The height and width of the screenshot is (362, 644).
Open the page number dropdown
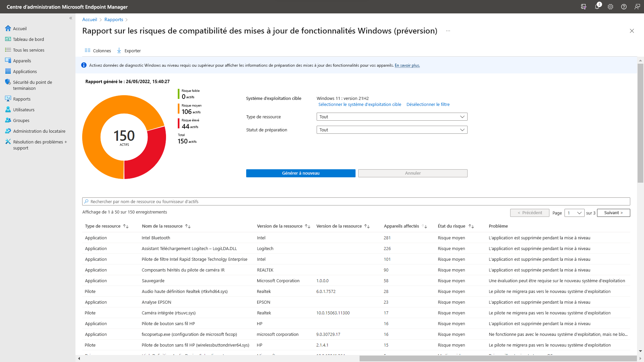575,213
